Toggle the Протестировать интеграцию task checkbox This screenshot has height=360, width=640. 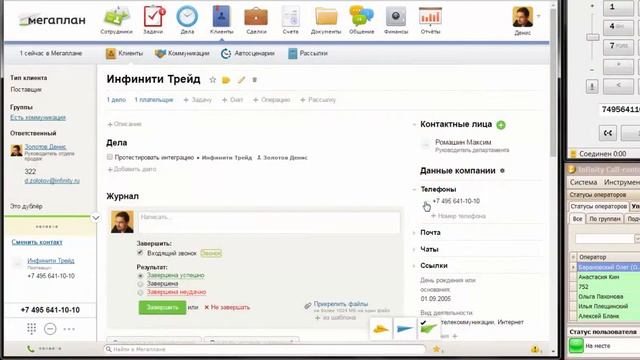(x=110, y=157)
